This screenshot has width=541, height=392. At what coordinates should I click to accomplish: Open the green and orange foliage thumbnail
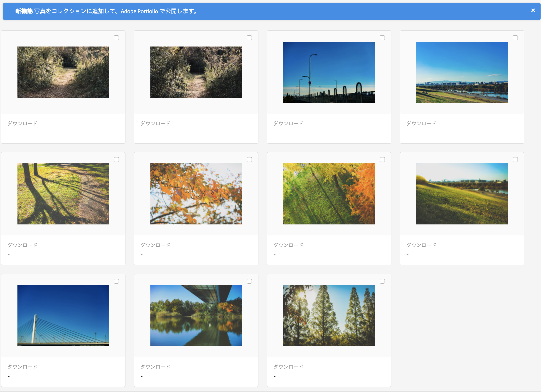pos(329,194)
